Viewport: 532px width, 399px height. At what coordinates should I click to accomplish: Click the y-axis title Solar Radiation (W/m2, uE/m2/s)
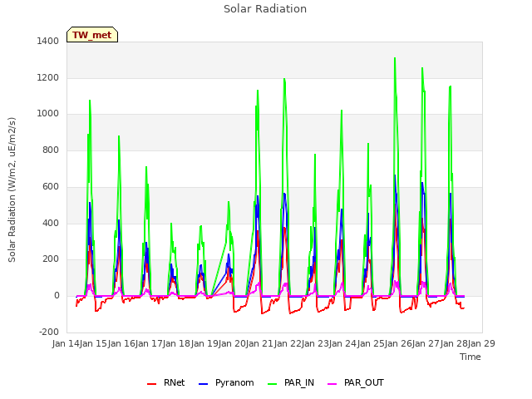pos(12,190)
